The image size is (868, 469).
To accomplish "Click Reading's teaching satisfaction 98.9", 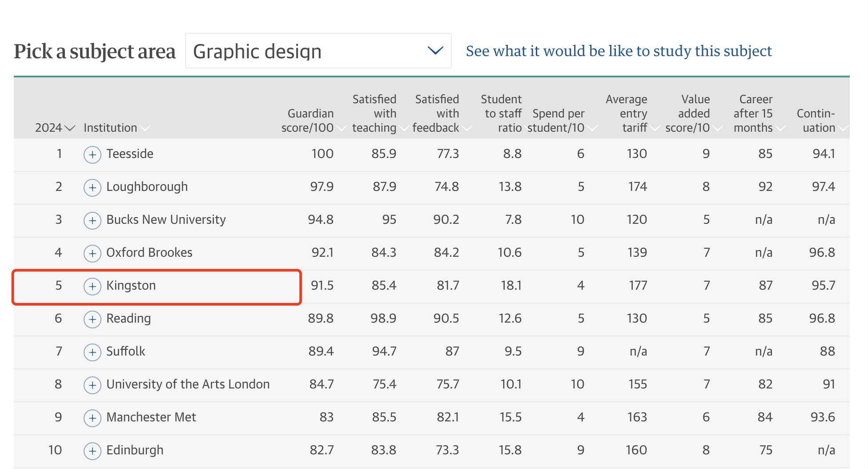I will 383,318.
